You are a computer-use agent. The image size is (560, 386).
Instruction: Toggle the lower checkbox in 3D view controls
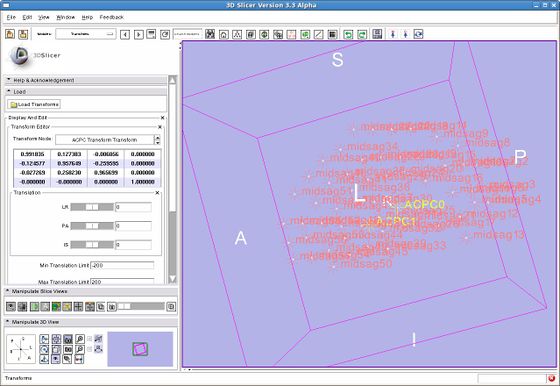click(90, 349)
